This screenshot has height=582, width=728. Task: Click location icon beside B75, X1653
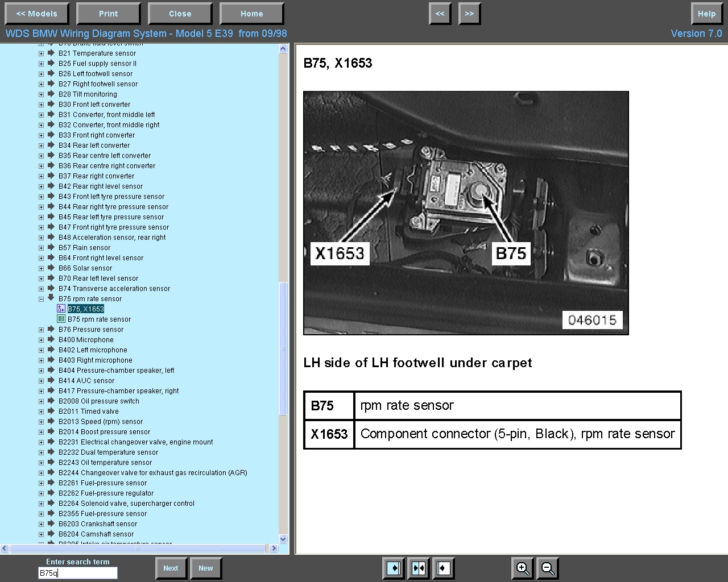(x=61, y=309)
